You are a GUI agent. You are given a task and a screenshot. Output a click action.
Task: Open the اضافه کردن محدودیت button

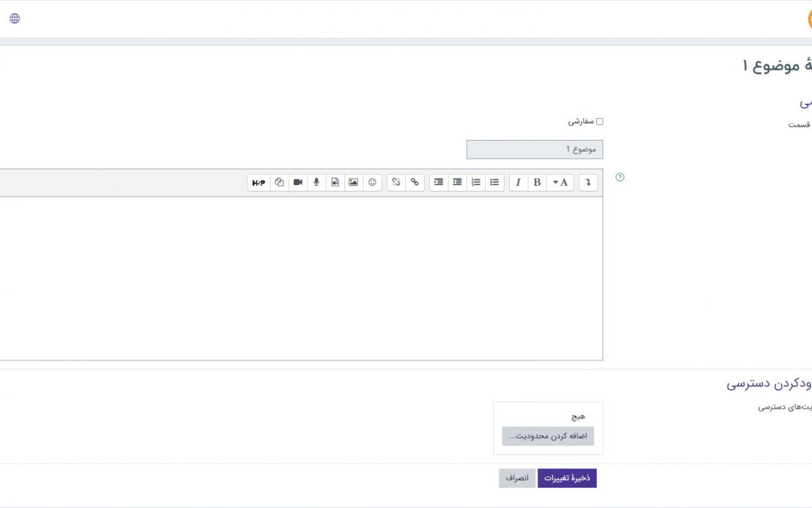[548, 437]
